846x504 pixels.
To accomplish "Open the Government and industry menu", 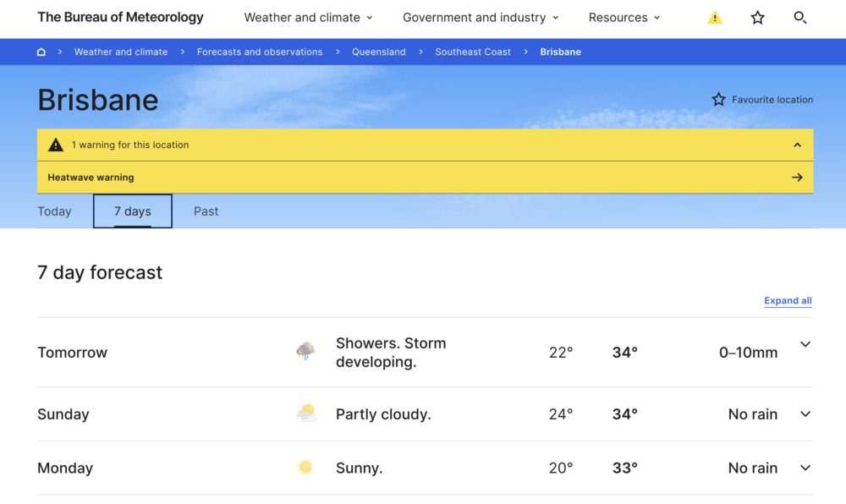I will pyautogui.click(x=480, y=18).
